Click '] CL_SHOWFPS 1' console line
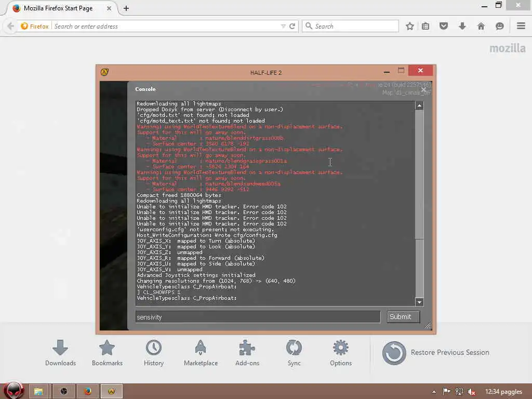Viewport: 532px width, 399px height. click(x=158, y=292)
